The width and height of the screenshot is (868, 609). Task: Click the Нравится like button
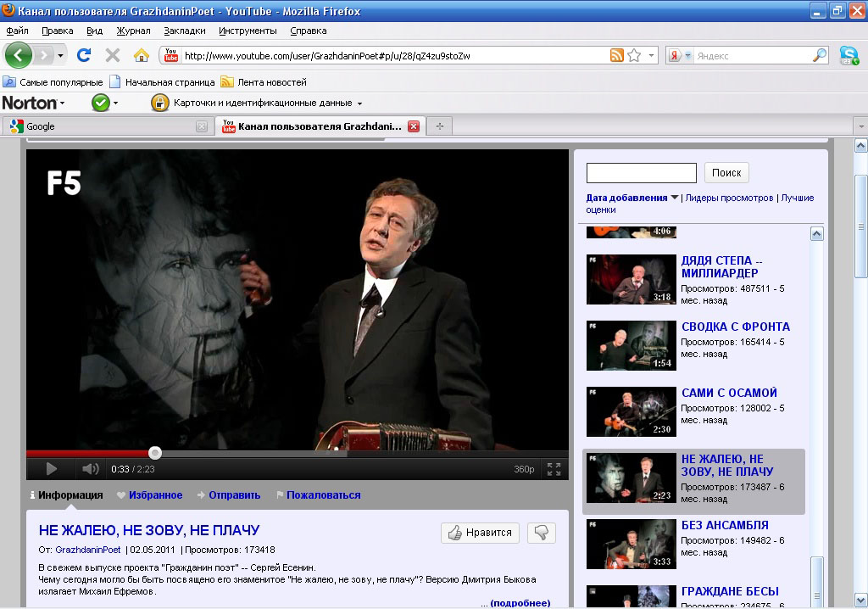(x=480, y=533)
